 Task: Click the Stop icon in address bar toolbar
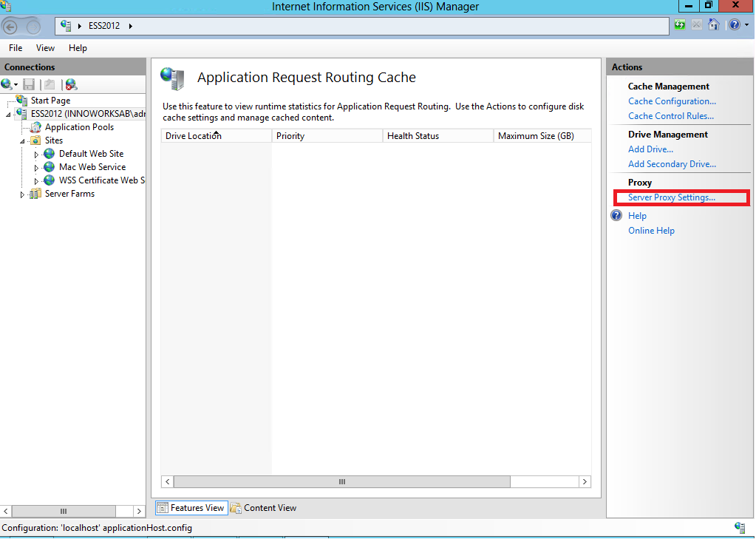[697, 24]
